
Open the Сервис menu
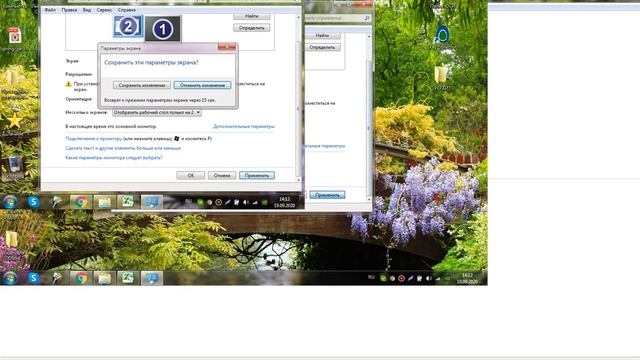104,10
